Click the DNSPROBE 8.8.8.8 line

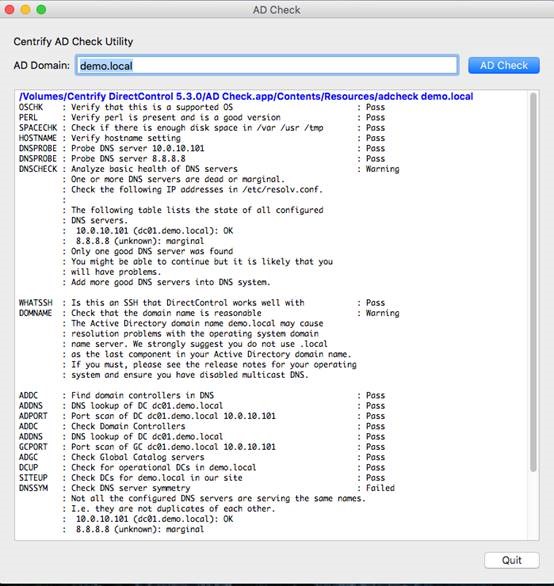[x=202, y=158]
